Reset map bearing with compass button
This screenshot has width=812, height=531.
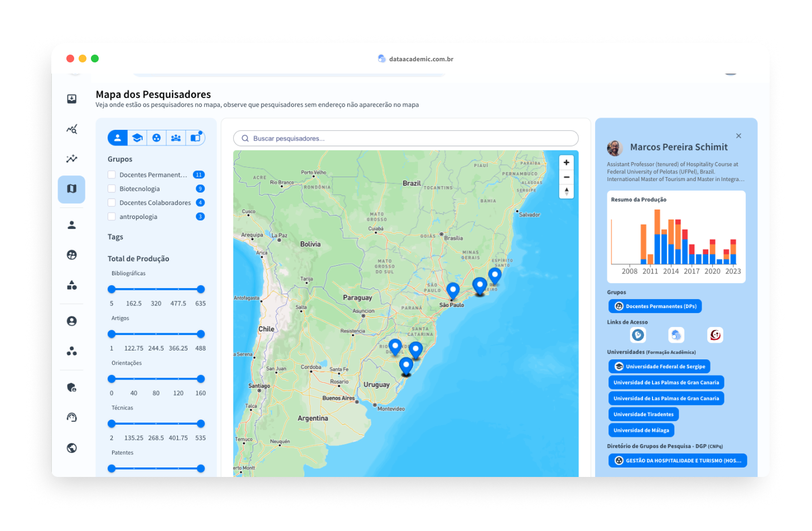(x=566, y=192)
